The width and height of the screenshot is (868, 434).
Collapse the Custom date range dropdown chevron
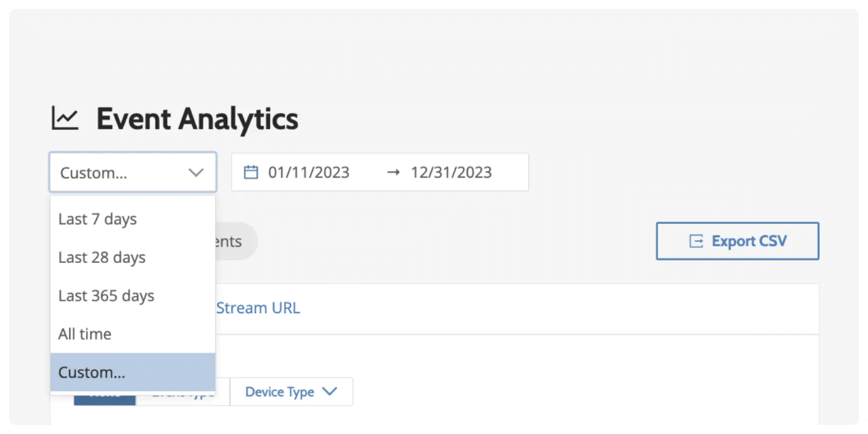(196, 173)
